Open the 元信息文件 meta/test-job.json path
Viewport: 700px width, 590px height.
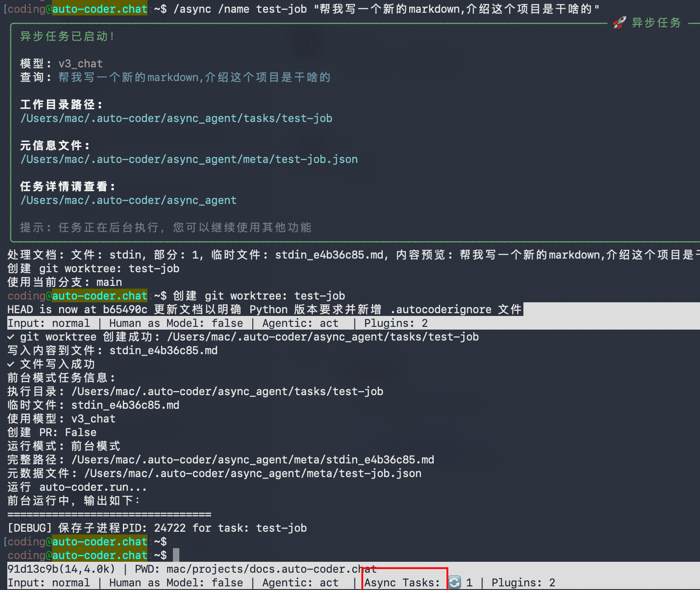[189, 159]
